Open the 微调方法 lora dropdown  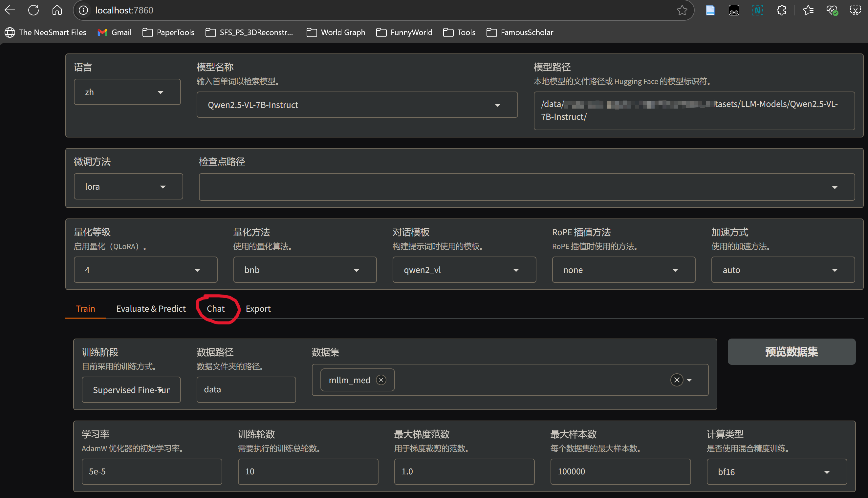click(x=128, y=187)
